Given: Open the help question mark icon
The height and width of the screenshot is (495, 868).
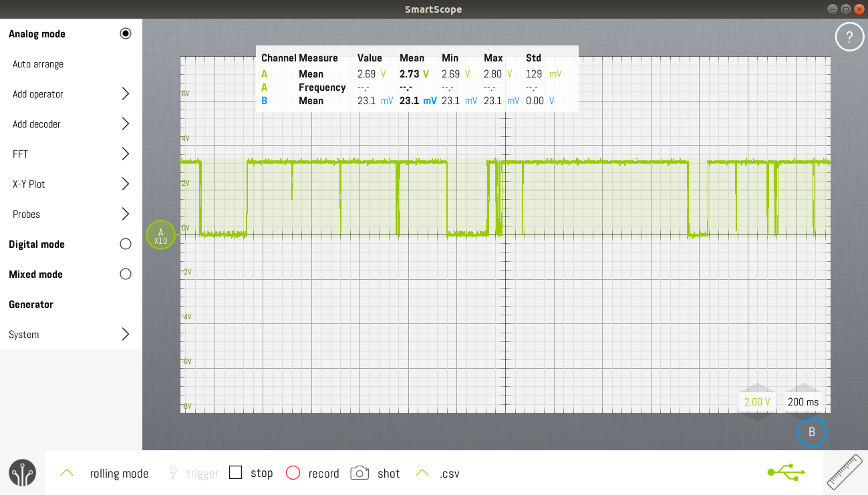Looking at the screenshot, I should [849, 37].
